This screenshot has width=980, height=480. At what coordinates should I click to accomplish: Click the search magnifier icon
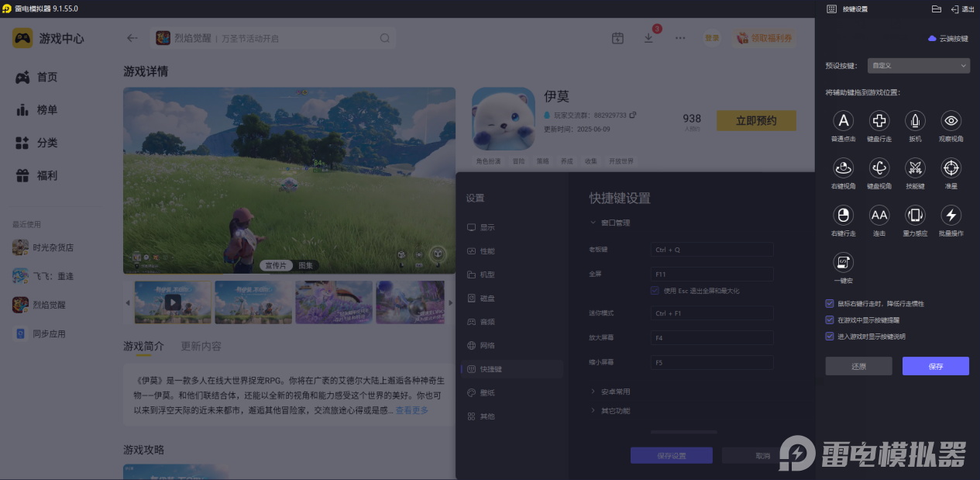click(385, 38)
